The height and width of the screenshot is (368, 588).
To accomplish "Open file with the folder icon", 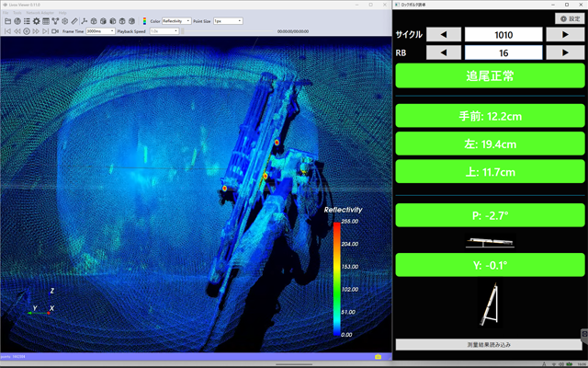I will point(7,21).
